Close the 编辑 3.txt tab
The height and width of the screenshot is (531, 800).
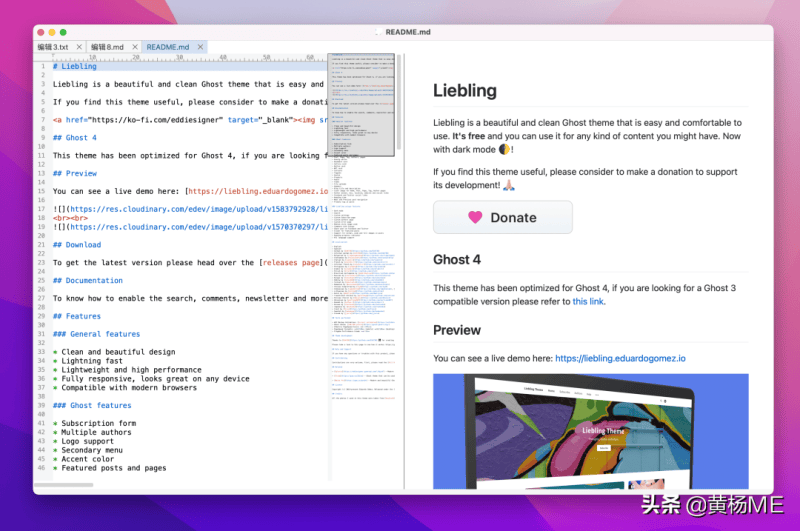(80, 47)
